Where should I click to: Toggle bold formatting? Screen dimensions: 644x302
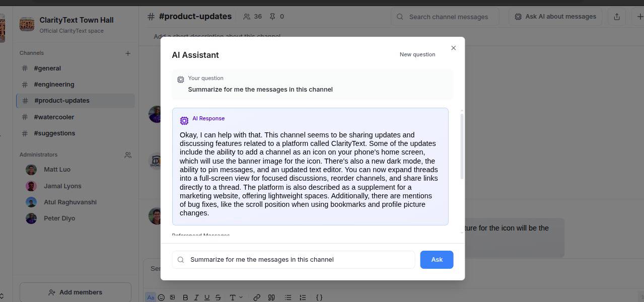click(x=185, y=297)
